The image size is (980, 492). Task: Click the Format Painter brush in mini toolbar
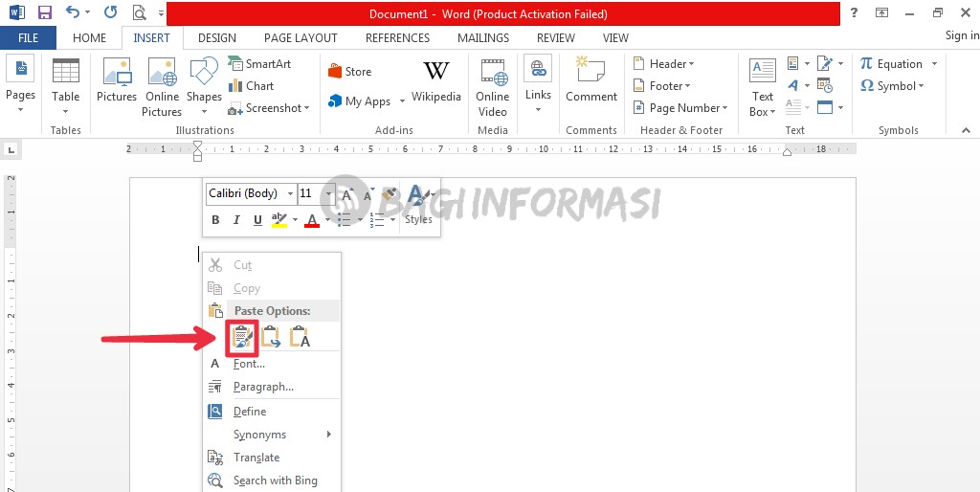390,193
